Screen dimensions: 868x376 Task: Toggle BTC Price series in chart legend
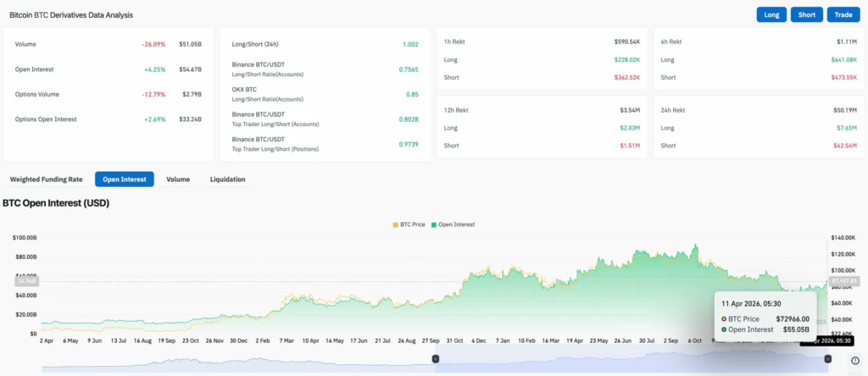click(x=411, y=224)
